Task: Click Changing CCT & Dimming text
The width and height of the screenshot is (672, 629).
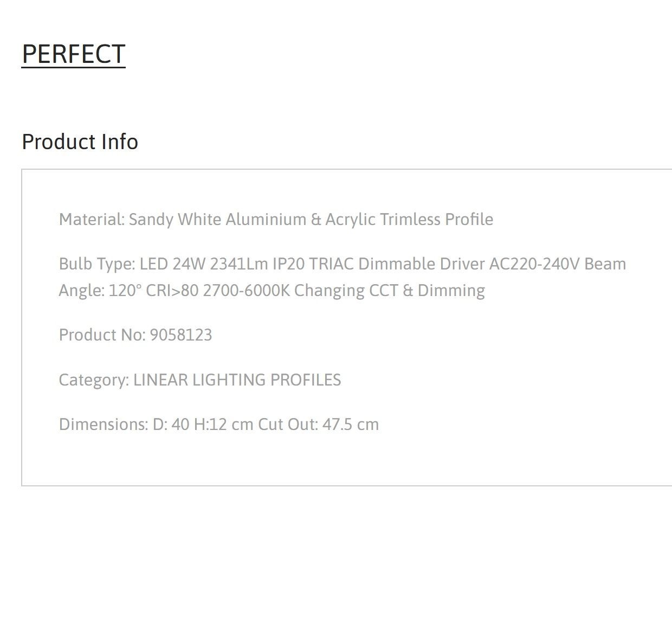Action: [x=390, y=290]
